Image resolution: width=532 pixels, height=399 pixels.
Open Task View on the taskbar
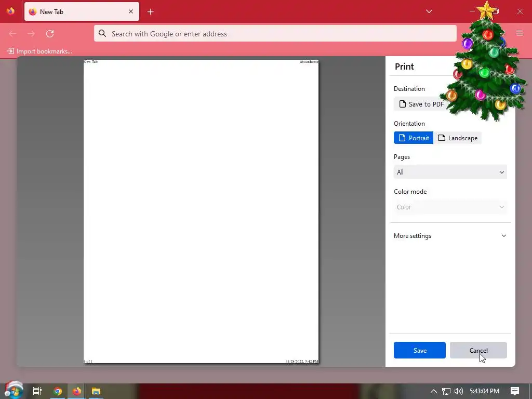pos(37,391)
